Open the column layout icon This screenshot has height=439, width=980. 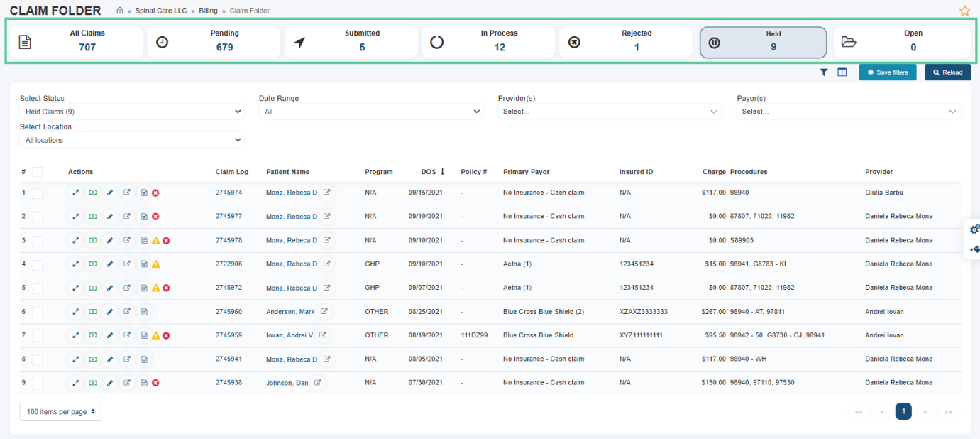(842, 72)
